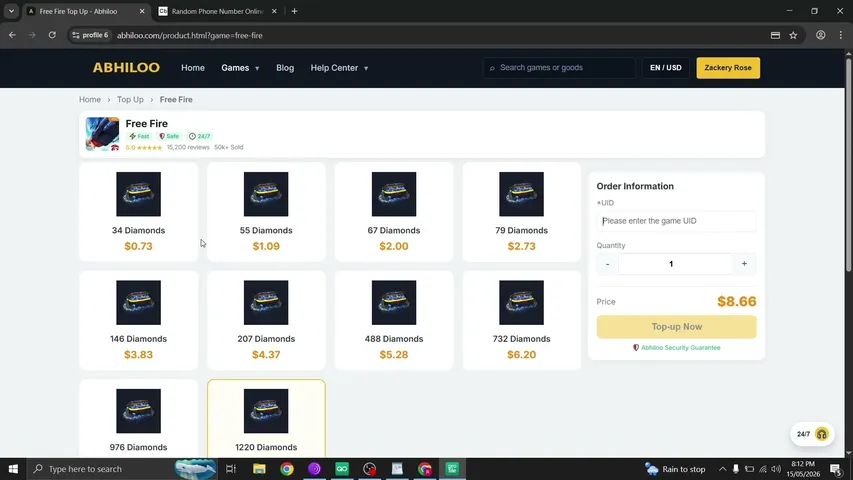The width and height of the screenshot is (853, 480).
Task: Click the game UID input field
Action: click(x=676, y=221)
